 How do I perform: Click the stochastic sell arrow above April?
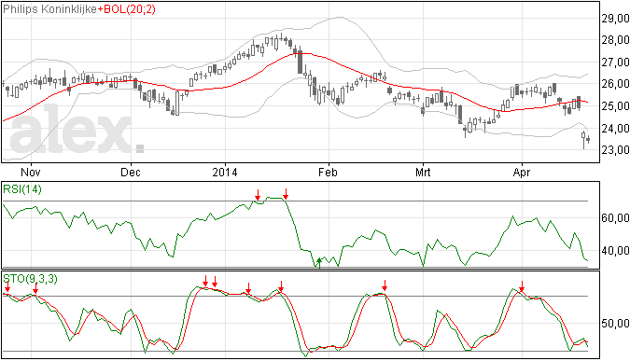click(x=522, y=286)
